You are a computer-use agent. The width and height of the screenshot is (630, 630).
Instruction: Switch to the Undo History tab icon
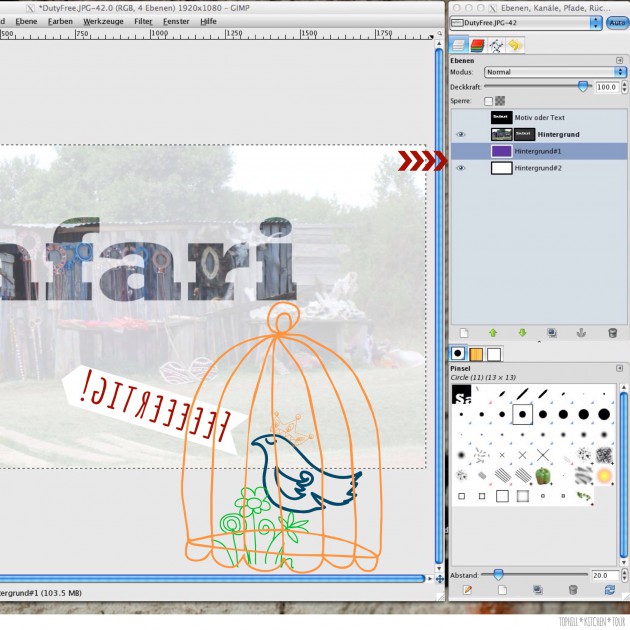(x=514, y=45)
